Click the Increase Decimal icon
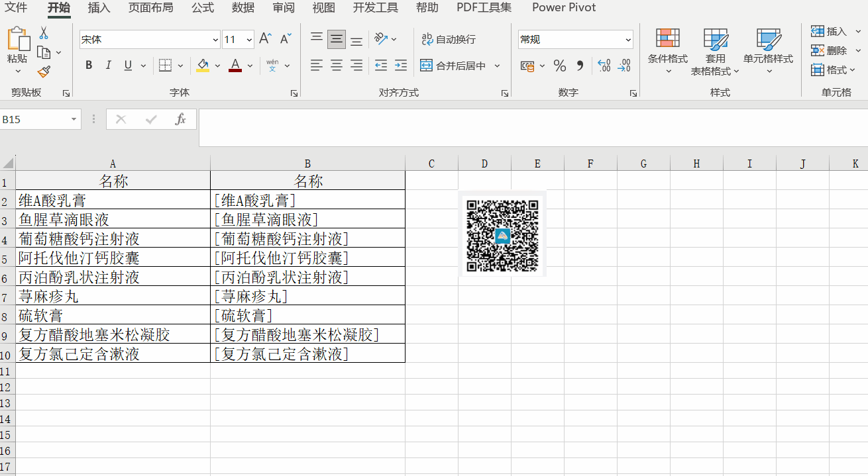This screenshot has width=868, height=476. tap(604, 66)
